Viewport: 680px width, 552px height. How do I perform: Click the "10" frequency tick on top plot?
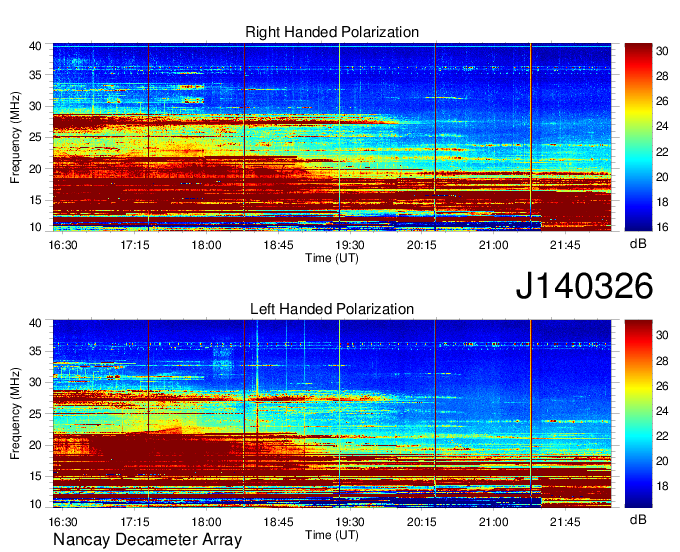pyautogui.click(x=36, y=227)
